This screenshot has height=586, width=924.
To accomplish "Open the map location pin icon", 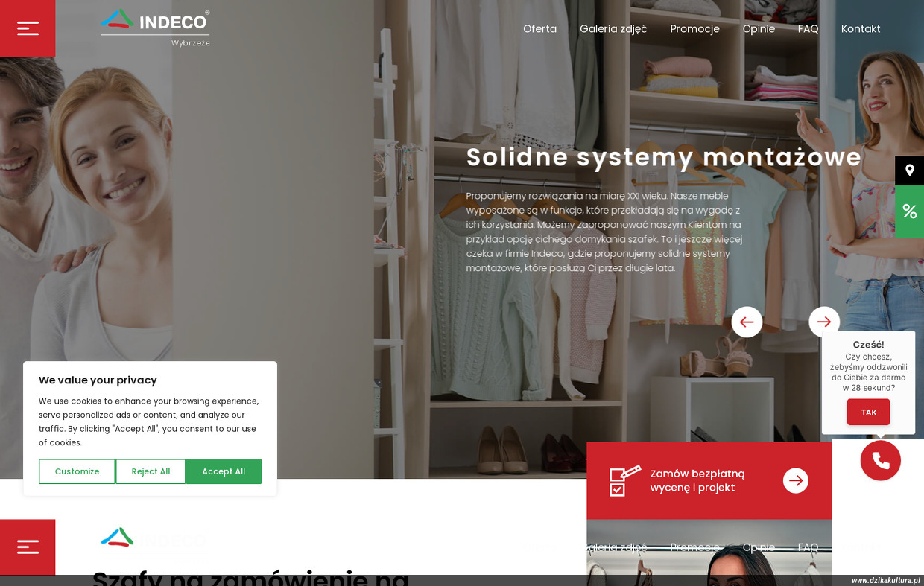I will 909,171.
